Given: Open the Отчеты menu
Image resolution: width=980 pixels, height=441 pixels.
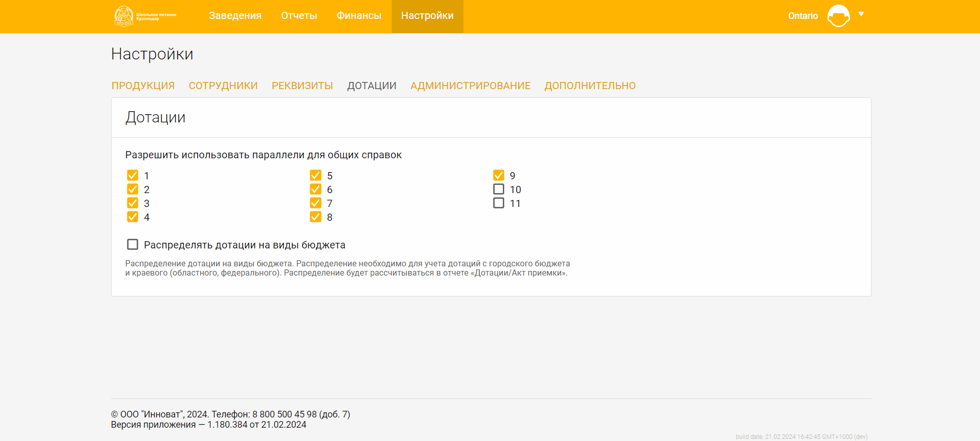Looking at the screenshot, I should (x=299, y=16).
